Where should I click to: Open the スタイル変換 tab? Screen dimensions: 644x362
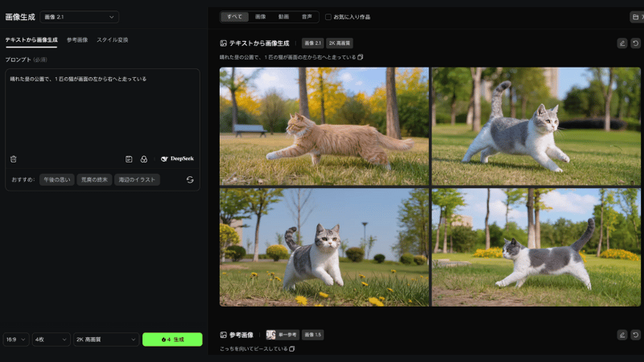112,39
